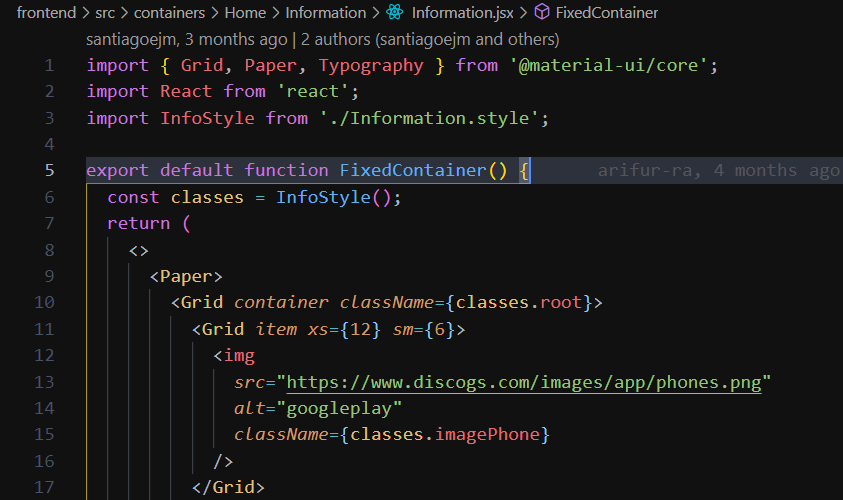Click the sm={6} attribute
Image resolution: width=843 pixels, height=500 pixels.
point(424,329)
